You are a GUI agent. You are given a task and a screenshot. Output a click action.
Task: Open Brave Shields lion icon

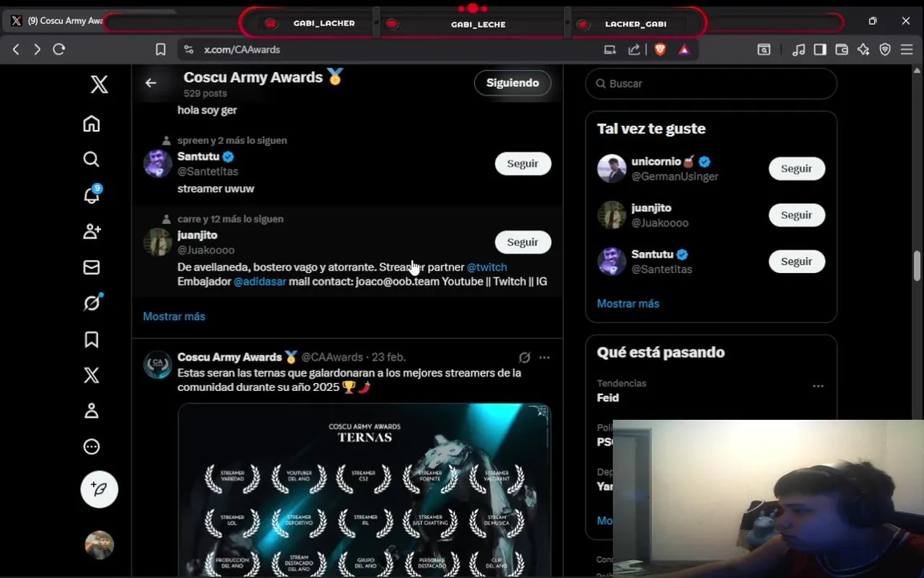660,50
